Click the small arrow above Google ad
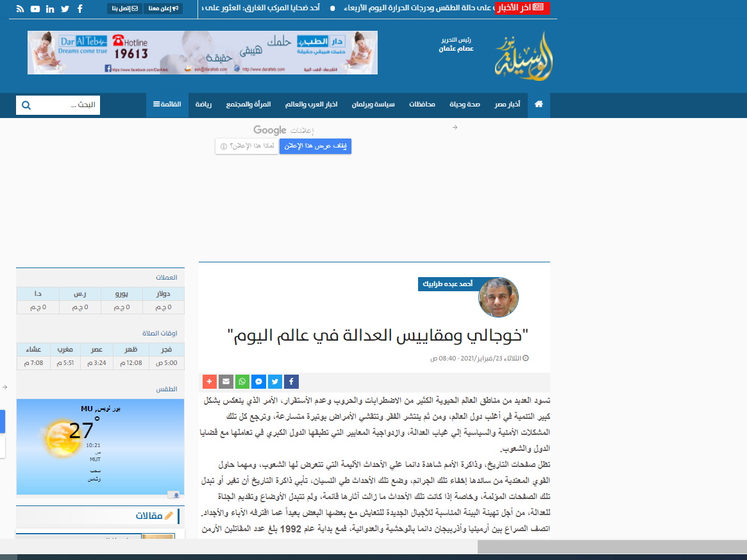This screenshot has width=747, height=560. pyautogui.click(x=455, y=128)
